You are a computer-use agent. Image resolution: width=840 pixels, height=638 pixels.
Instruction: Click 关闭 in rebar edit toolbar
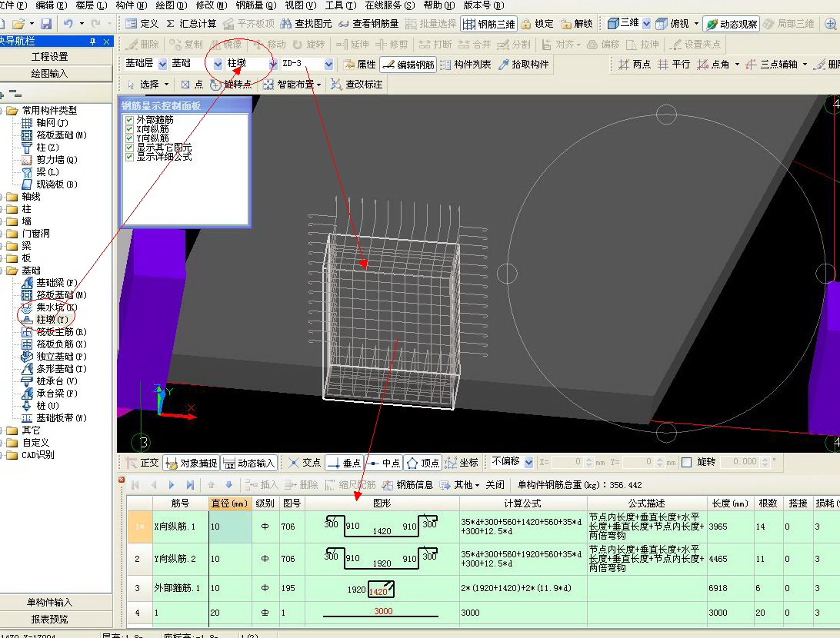tap(495, 485)
